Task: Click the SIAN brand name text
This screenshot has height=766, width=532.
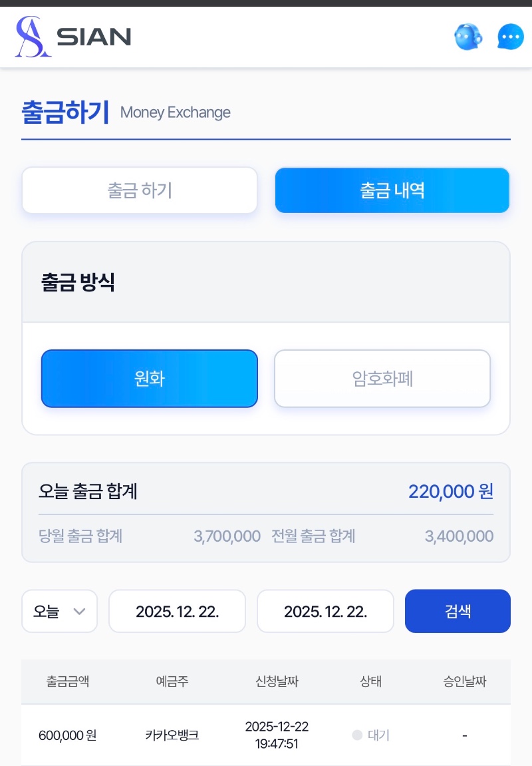Action: click(x=94, y=37)
